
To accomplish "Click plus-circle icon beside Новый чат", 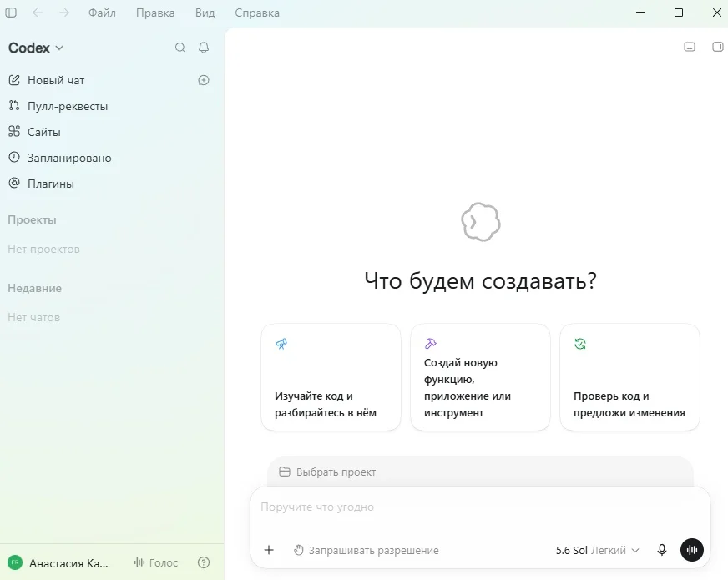I will pos(204,80).
